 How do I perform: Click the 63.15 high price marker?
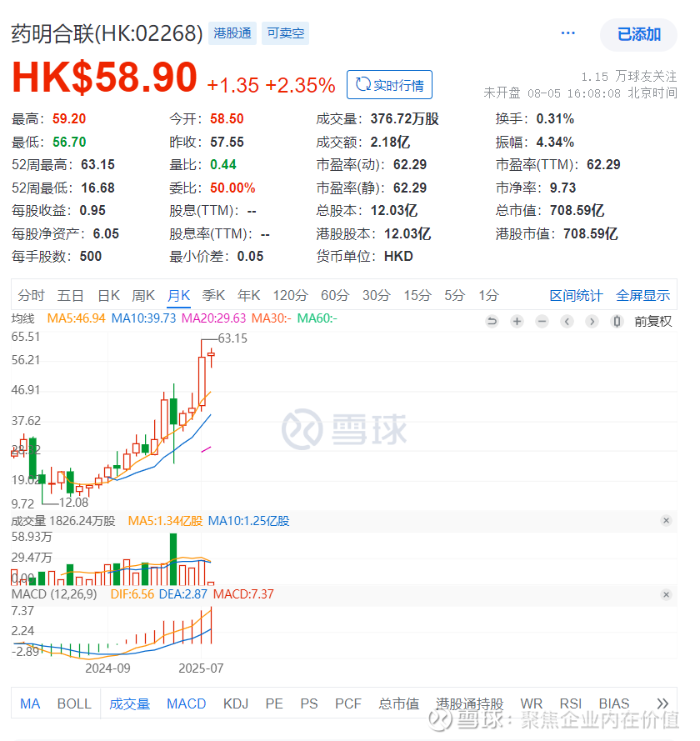(232, 338)
